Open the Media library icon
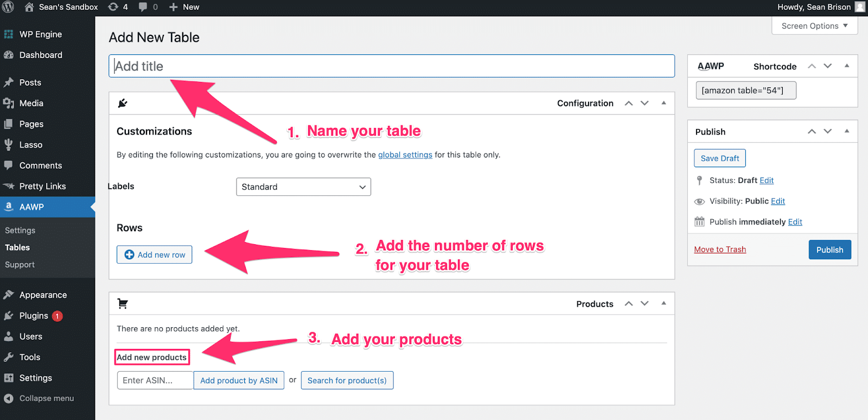 tap(9, 103)
